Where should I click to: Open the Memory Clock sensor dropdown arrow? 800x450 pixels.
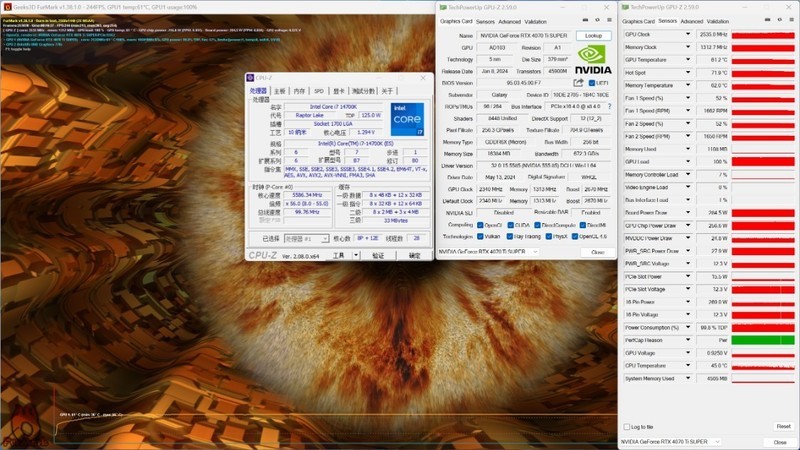688,47
